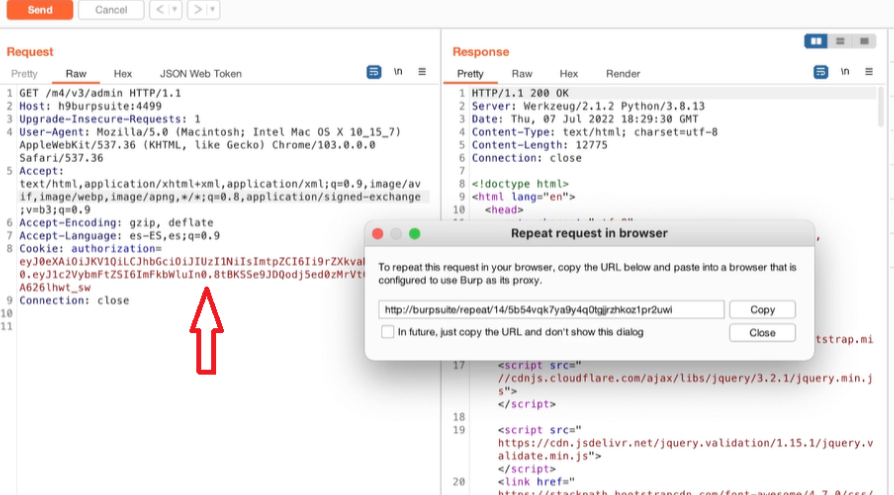
Task: Click Close in the repeat dialog
Action: point(762,332)
